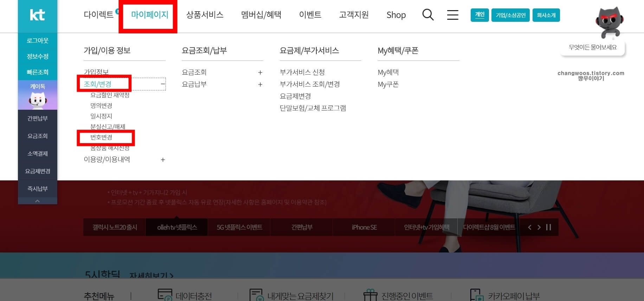644x301 pixels.
Task: Click the kt logo
Action: [x=37, y=15]
